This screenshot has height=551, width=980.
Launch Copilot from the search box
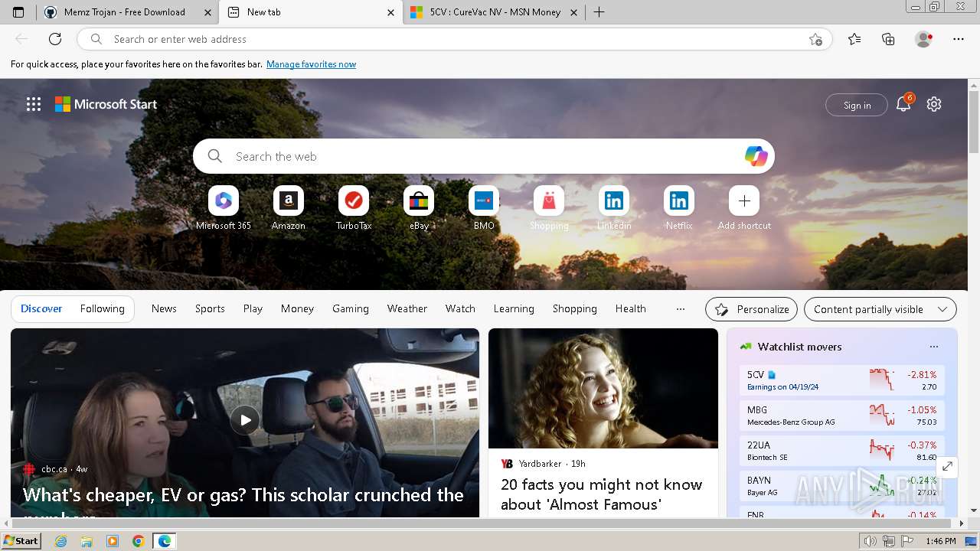click(756, 156)
